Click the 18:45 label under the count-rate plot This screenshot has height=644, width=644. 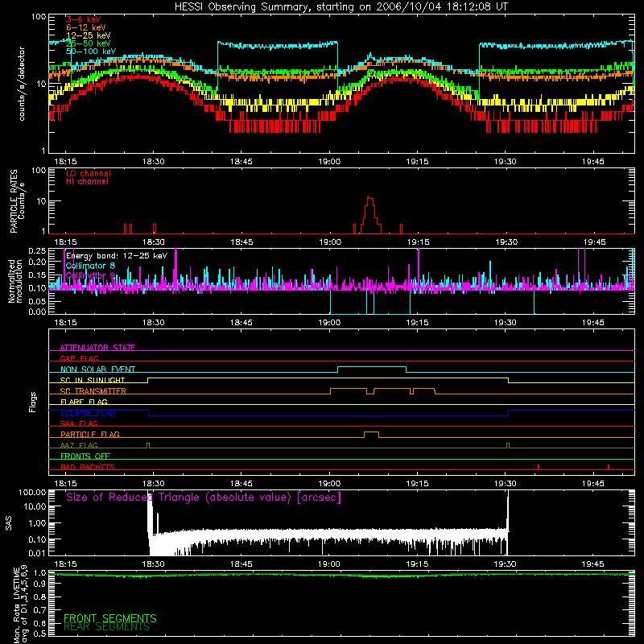pos(241,162)
